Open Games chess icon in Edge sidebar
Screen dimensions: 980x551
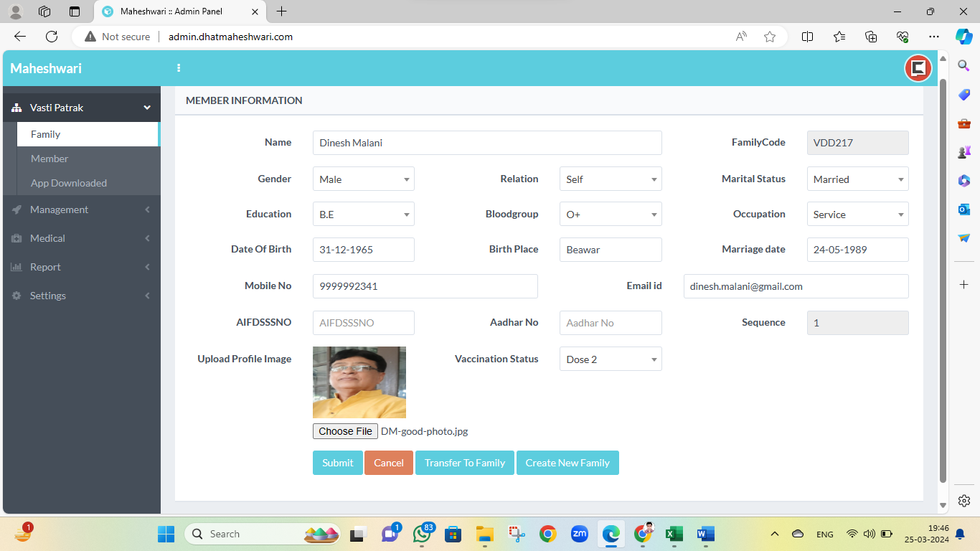[x=964, y=152]
